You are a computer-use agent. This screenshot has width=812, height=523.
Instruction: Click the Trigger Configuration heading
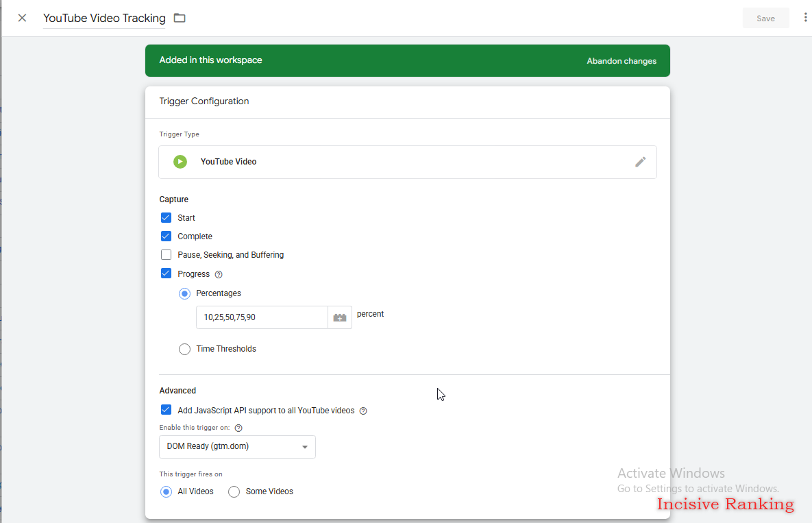(204, 101)
